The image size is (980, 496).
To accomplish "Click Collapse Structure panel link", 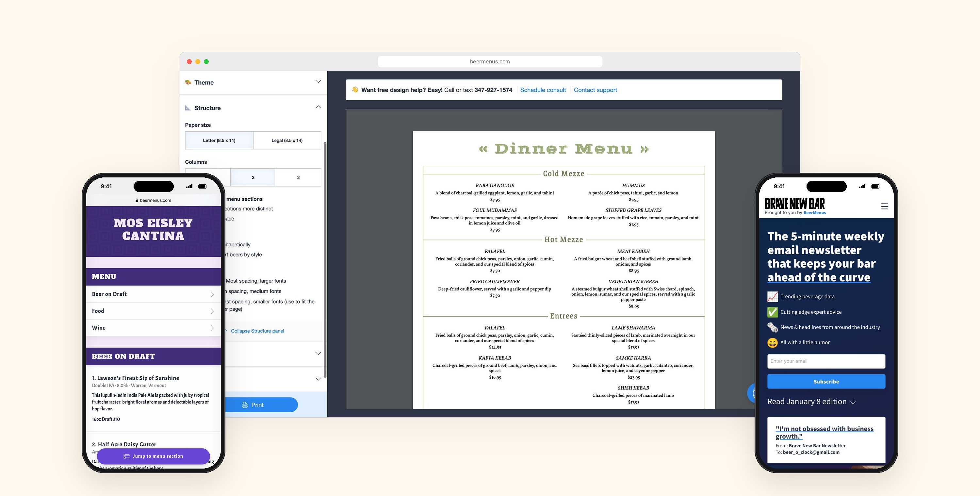I will (x=257, y=331).
